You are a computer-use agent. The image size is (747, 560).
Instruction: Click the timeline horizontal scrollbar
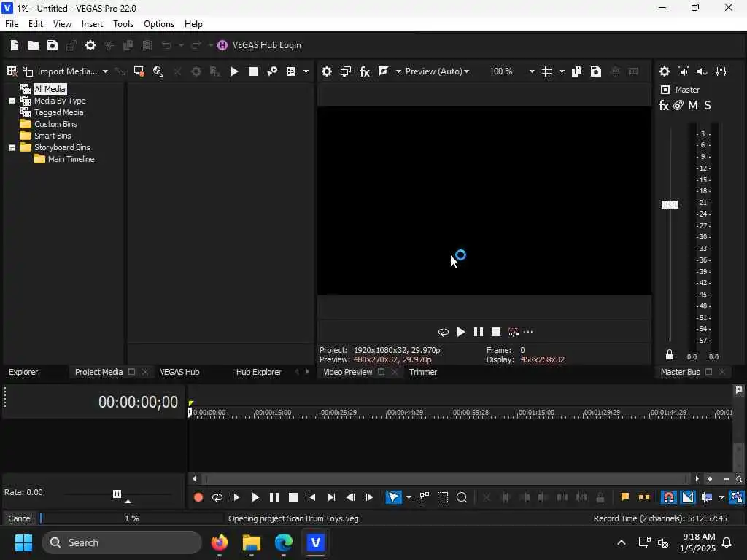point(446,479)
